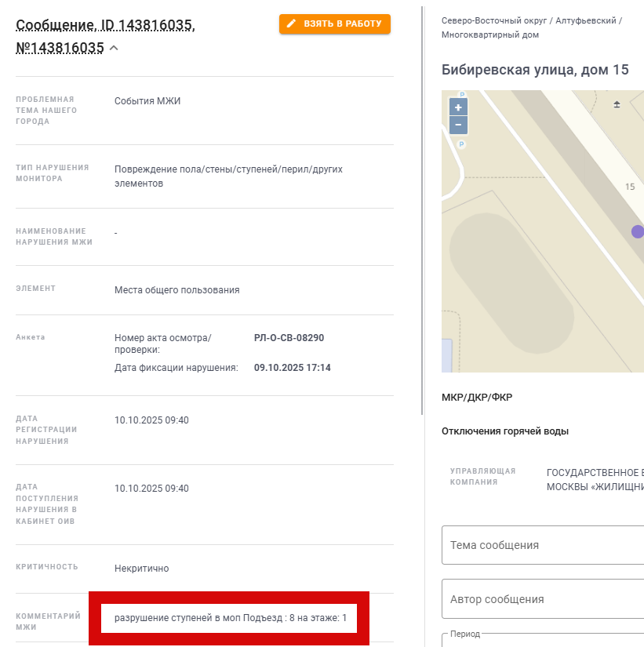This screenshot has height=647, width=644.
Task: Click building number '15' on the map
Action: [630, 187]
